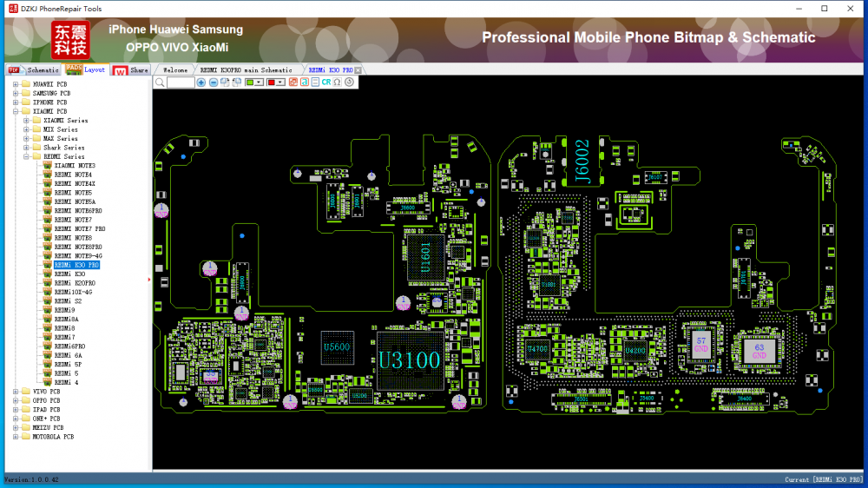
Task: Select the REDMI K30PRO main Schematic tab
Action: click(x=247, y=69)
